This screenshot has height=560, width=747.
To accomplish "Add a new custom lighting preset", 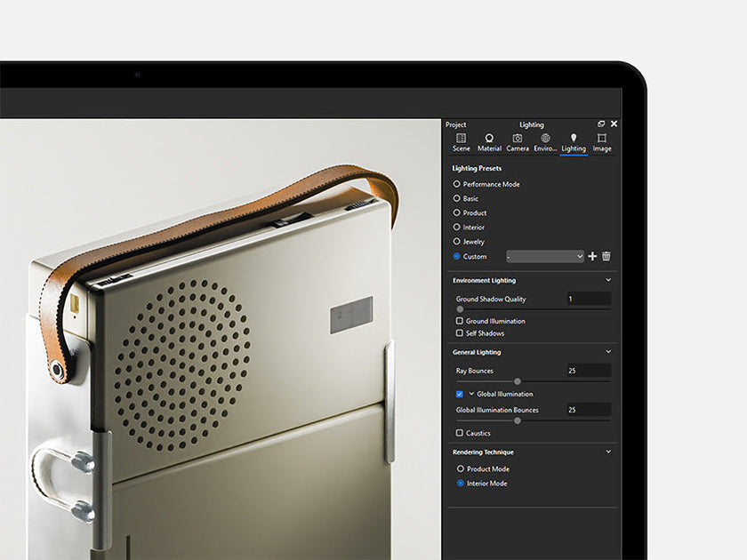I will tap(591, 256).
